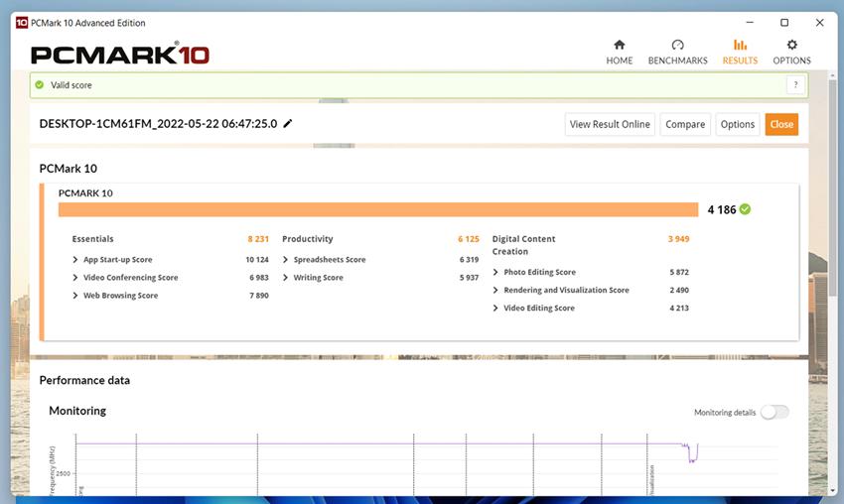Viewport: 844px width, 504px height.
Task: Click the question mark help icon
Action: 795,84
